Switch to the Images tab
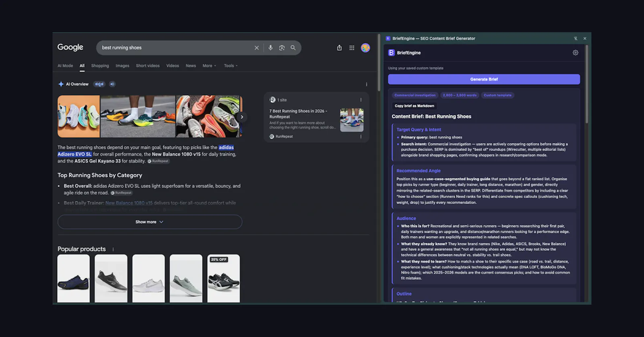Image resolution: width=644 pixels, height=337 pixels. coord(122,66)
